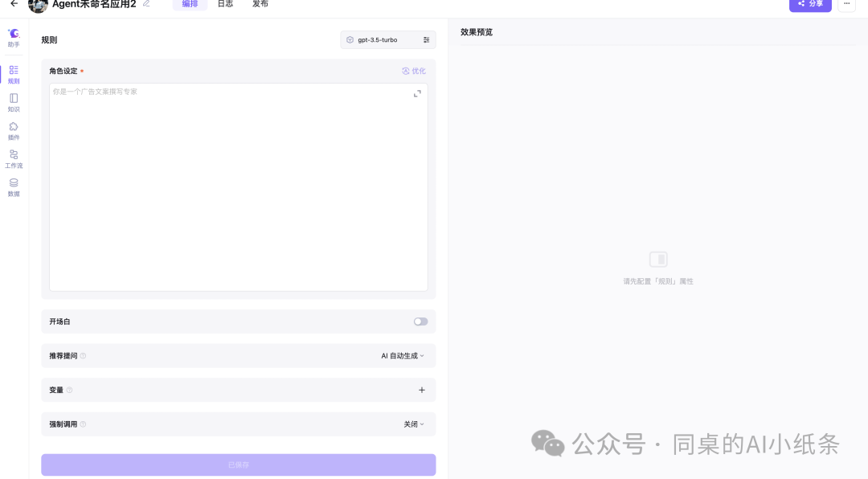Expand the role prompt editor to fullscreen
868x479 pixels.
417,92
